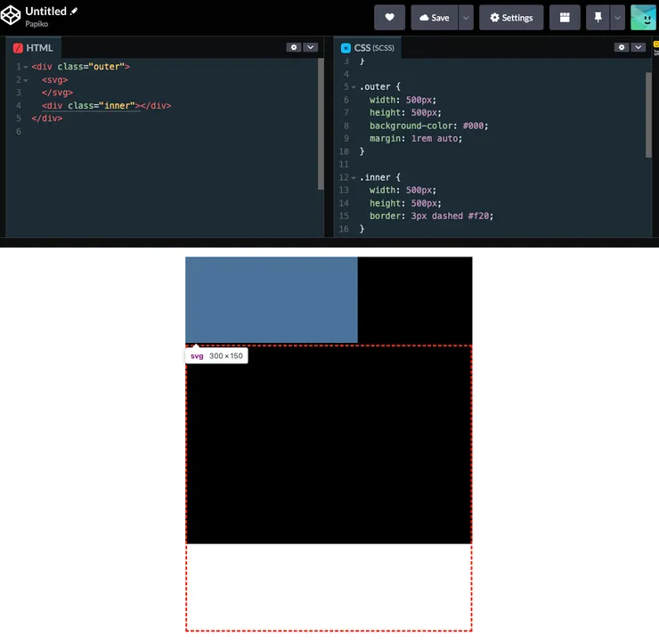Open the CSS panel chevron dropdown
Viewport: 659px width, 644px height.
pyautogui.click(x=639, y=47)
